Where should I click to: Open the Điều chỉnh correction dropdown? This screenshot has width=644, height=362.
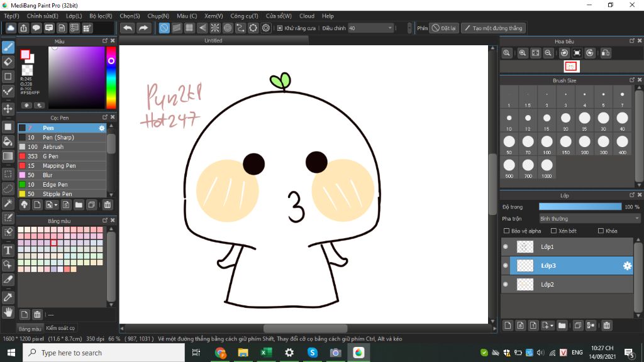370,28
